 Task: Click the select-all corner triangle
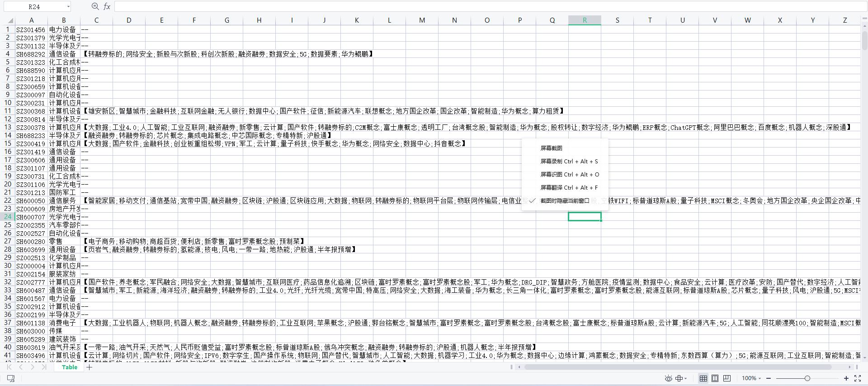11,20
